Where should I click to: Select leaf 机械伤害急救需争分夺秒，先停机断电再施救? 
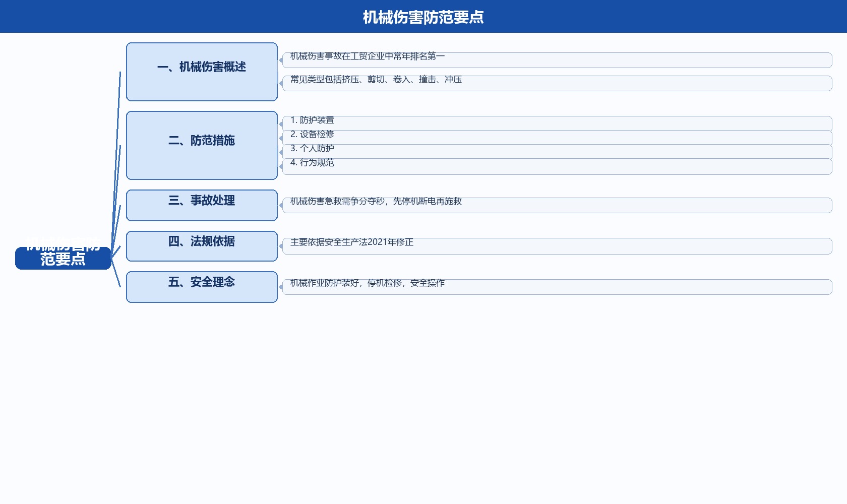pyautogui.click(x=557, y=205)
